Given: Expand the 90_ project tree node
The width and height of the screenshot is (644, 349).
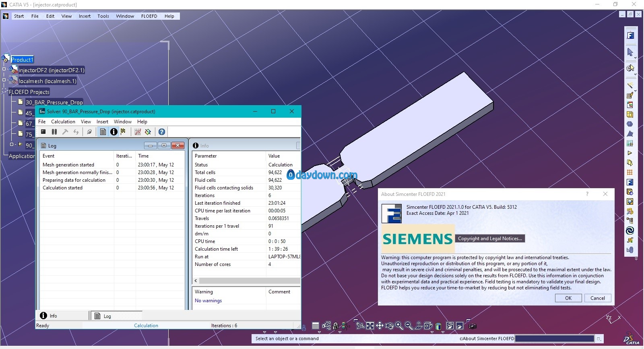Looking at the screenshot, I should tap(11, 144).
